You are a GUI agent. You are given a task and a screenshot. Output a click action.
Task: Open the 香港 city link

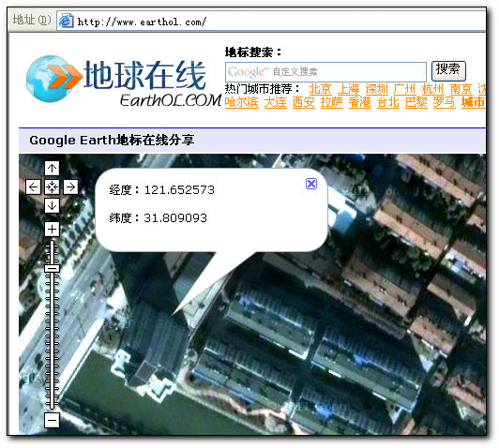click(x=359, y=102)
